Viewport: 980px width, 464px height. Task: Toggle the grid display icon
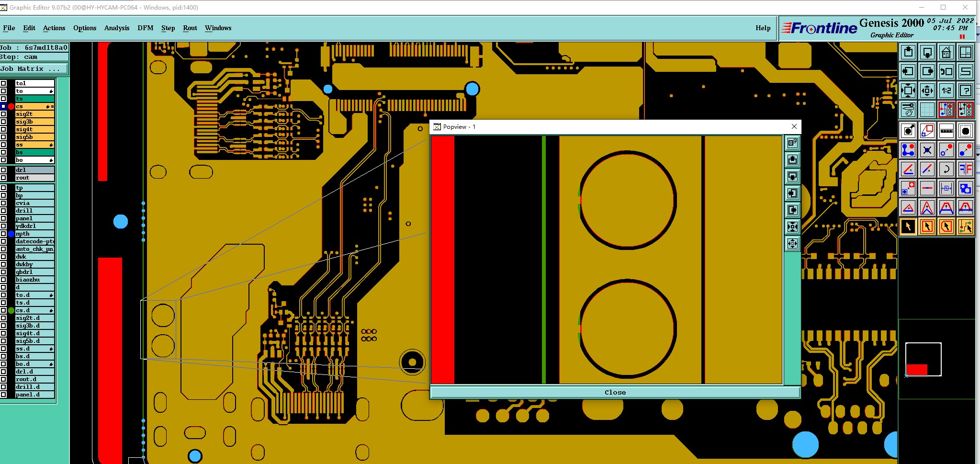927,110
